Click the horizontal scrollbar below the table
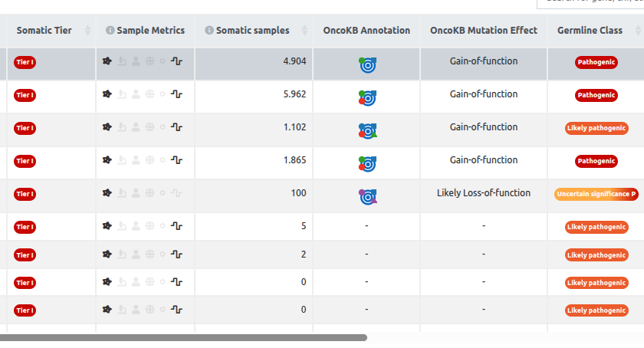The height and width of the screenshot is (348, 644). 184,337
